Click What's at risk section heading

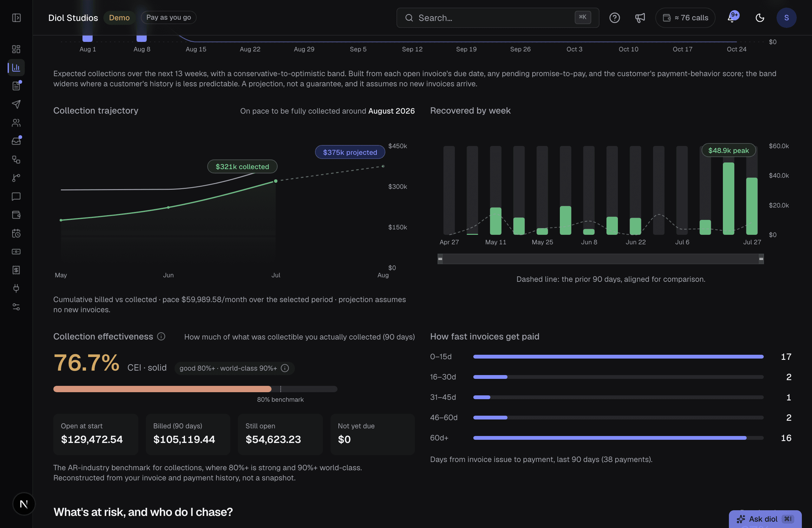[x=143, y=512]
